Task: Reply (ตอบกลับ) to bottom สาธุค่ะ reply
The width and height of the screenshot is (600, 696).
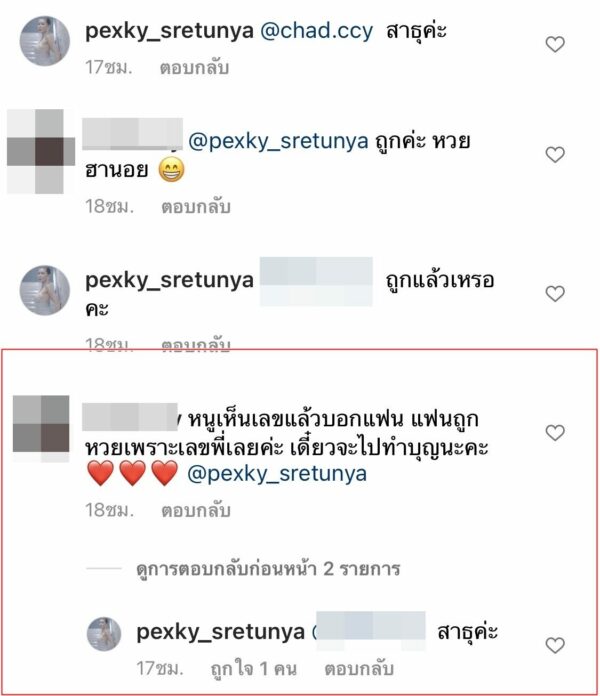Action: click(359, 668)
